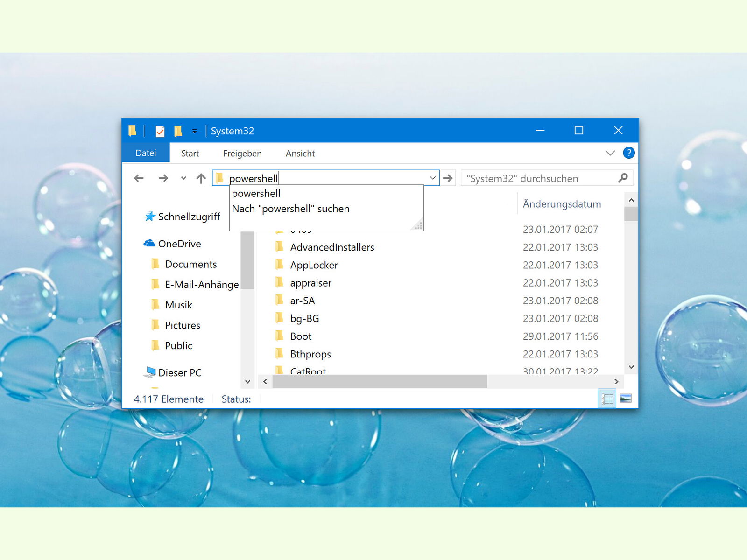747x560 pixels.
Task: Click the Boot folder icon
Action: 279,336
